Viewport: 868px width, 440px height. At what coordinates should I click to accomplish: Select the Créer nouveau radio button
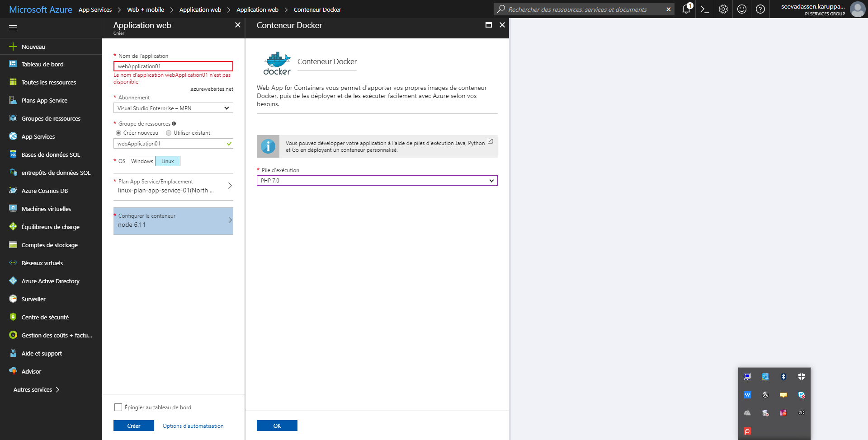click(x=118, y=133)
